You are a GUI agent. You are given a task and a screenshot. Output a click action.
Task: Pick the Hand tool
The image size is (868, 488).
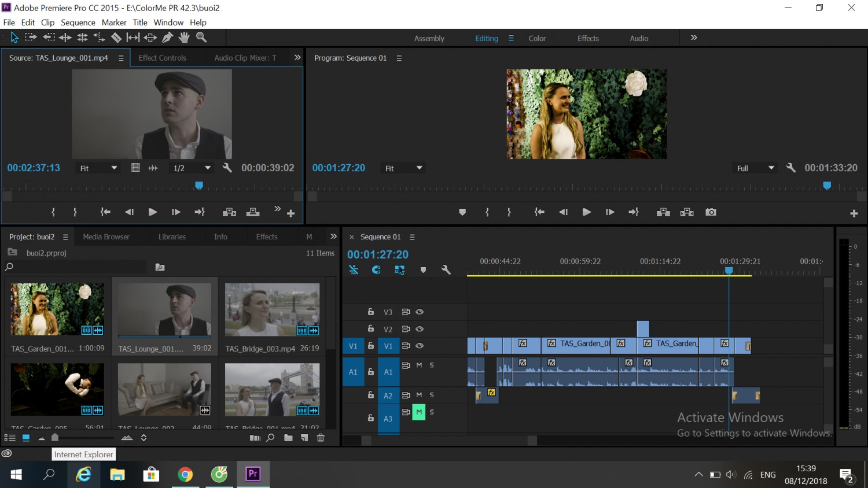pos(184,38)
